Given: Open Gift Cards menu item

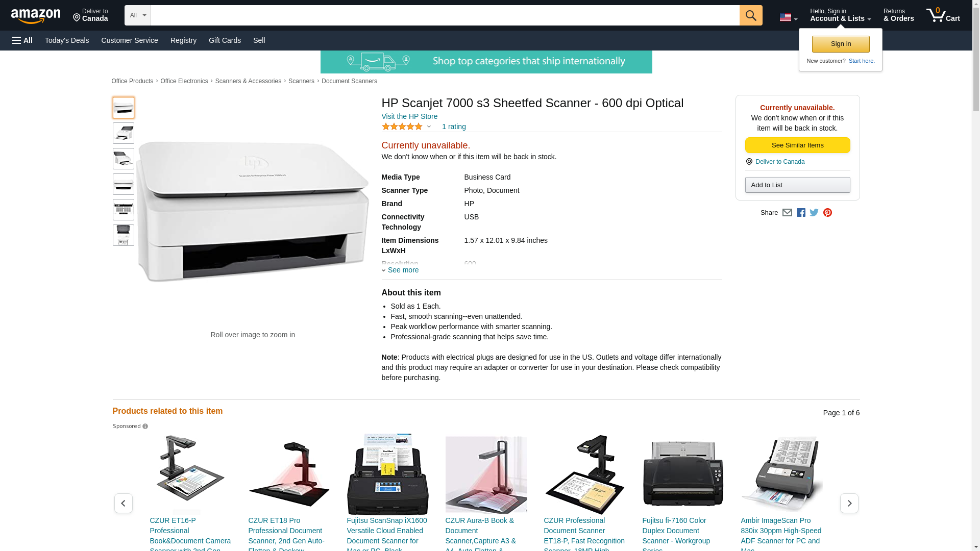Looking at the screenshot, I should (225, 40).
